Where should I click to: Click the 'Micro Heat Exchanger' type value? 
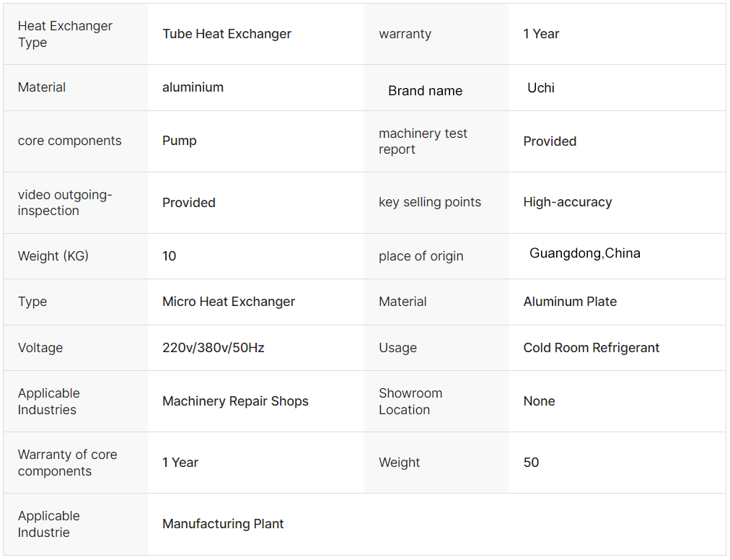229,302
